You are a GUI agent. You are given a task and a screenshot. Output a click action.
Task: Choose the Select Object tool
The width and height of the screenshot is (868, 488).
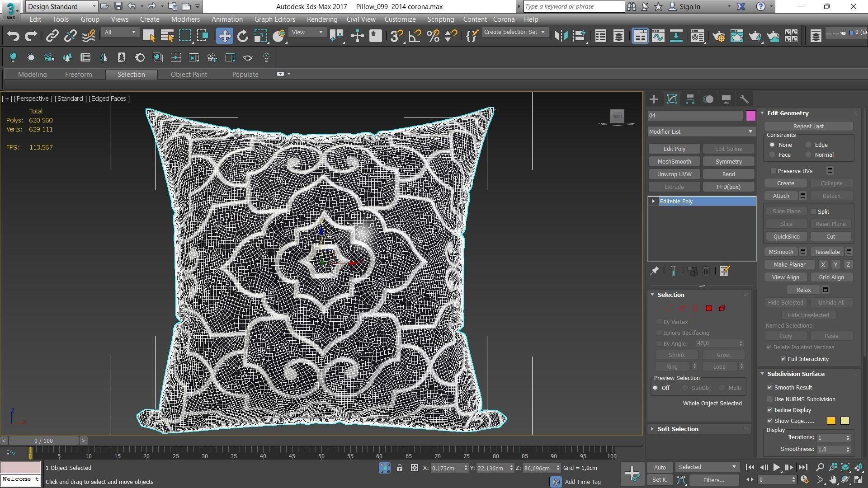click(149, 36)
